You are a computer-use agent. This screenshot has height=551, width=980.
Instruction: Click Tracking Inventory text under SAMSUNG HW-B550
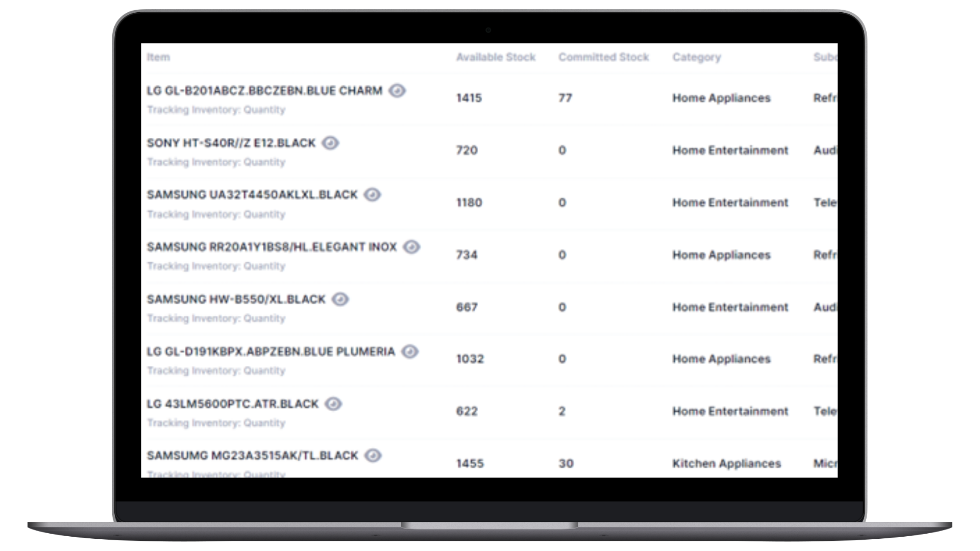216,318
